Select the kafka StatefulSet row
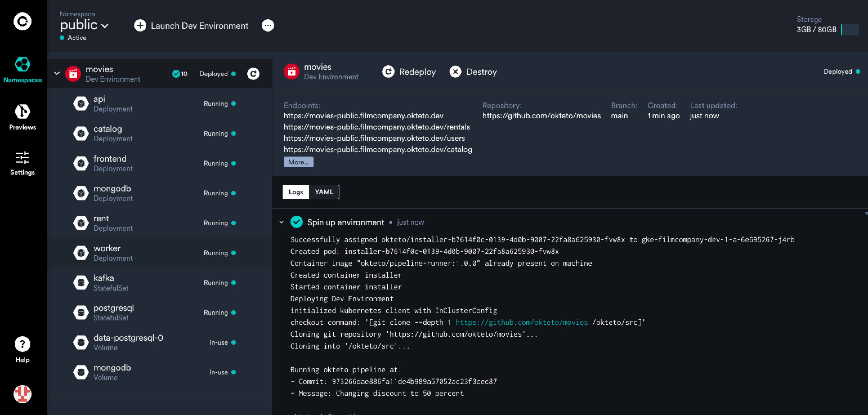The image size is (868, 415). [x=160, y=282]
